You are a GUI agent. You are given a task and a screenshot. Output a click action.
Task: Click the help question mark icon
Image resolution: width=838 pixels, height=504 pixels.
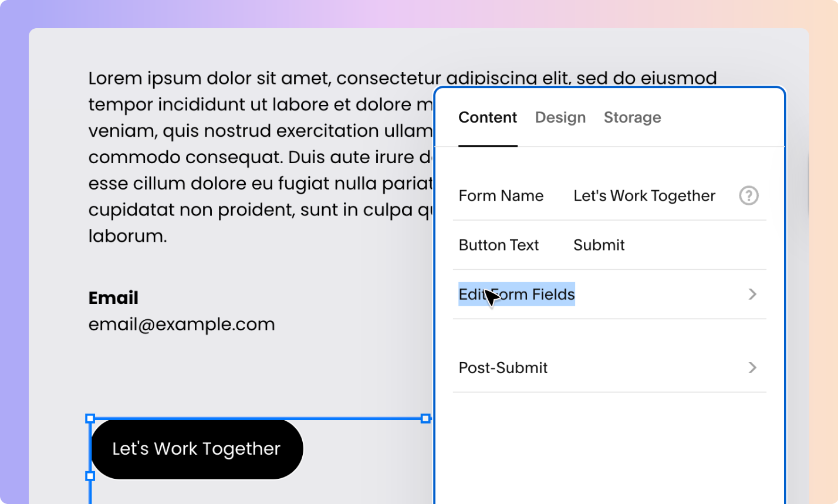pos(749,195)
